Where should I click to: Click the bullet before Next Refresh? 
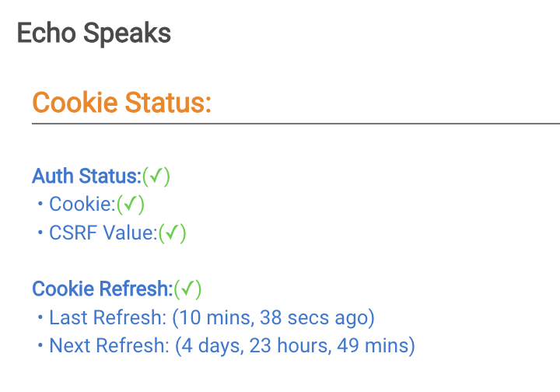tap(39, 346)
